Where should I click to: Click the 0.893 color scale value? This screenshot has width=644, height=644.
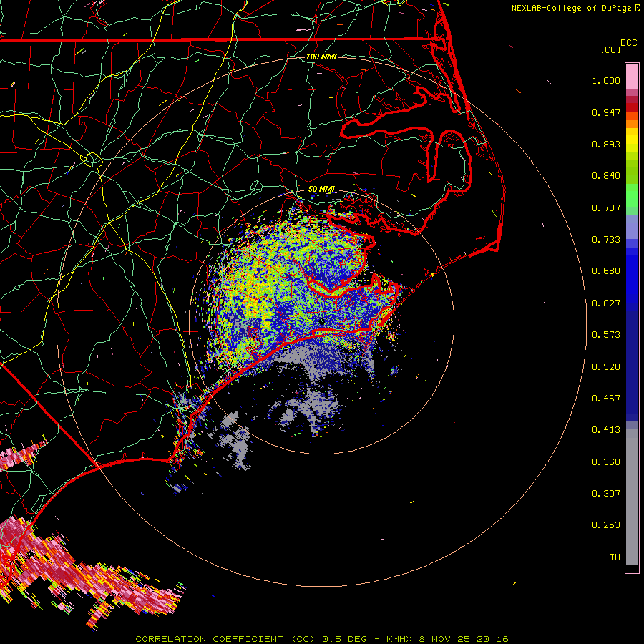pos(606,144)
